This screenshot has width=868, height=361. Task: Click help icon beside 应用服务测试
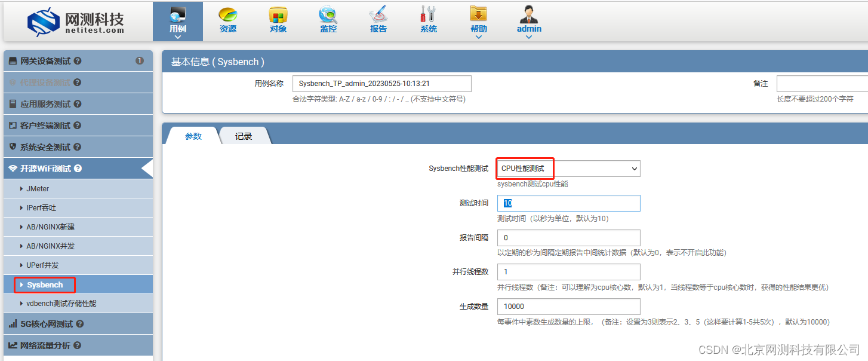point(78,104)
